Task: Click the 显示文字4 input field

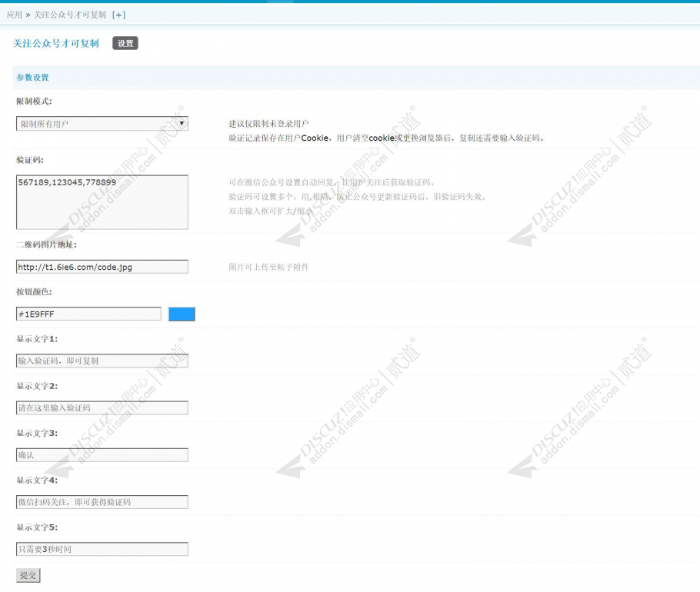Action: click(102, 502)
